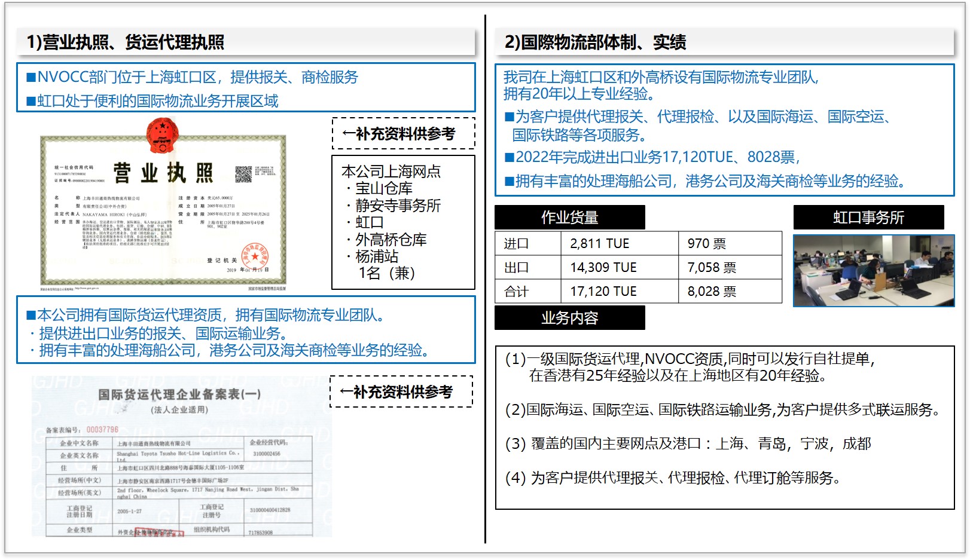Select the 本公司上海网点 locations text box
The image size is (970, 560).
(403, 222)
